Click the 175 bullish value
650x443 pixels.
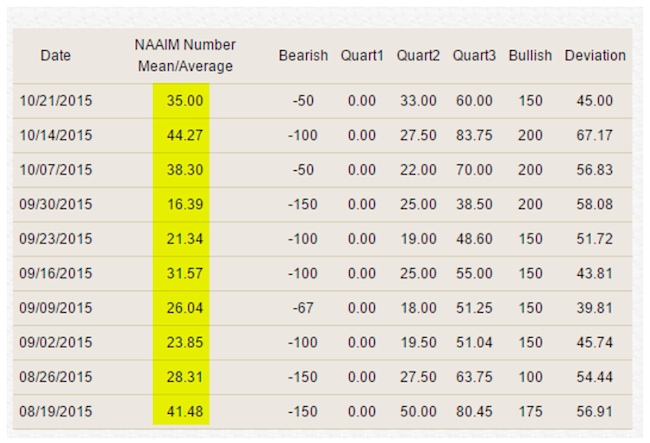[531, 412]
